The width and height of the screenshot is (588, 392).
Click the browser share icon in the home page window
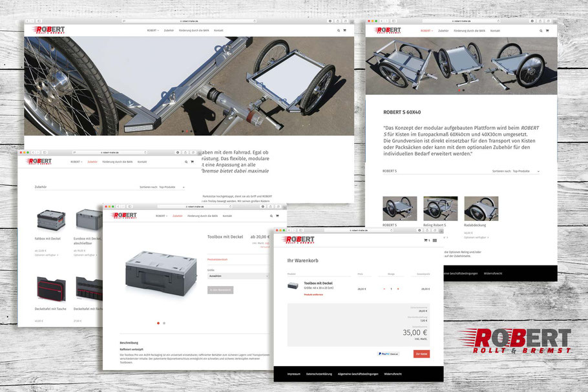337,21
